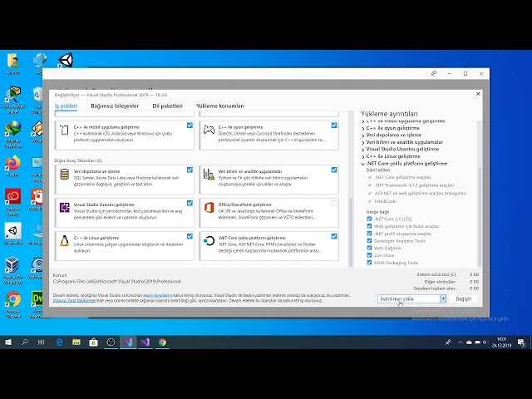Viewport: 532px width, 399px height.
Task: Expand C++ ile oyun geliştirme in details
Action: (363, 128)
